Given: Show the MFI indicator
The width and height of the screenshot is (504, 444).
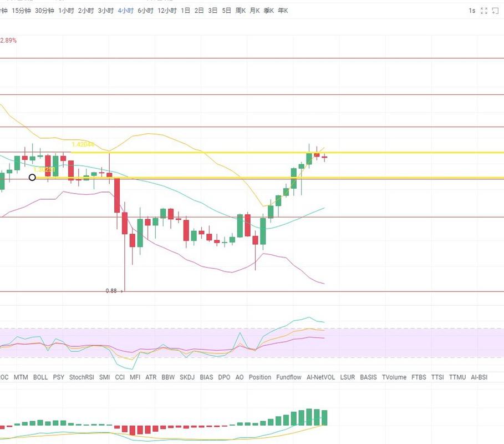Looking at the screenshot, I should click(x=135, y=377).
